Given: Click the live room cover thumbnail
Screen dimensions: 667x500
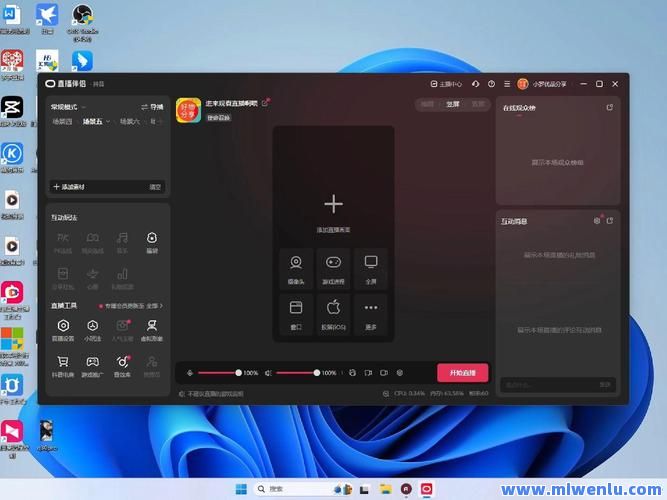Looking at the screenshot, I should point(188,110).
